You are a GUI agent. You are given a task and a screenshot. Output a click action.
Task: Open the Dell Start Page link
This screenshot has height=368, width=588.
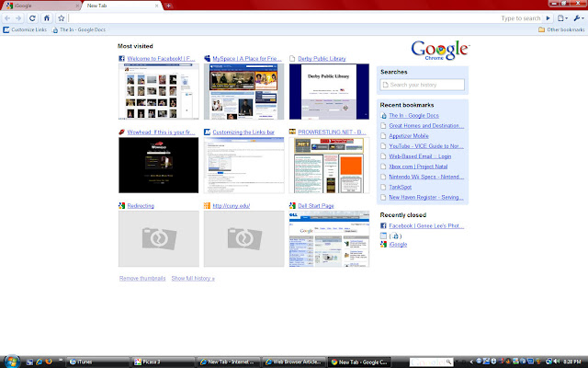coord(316,206)
